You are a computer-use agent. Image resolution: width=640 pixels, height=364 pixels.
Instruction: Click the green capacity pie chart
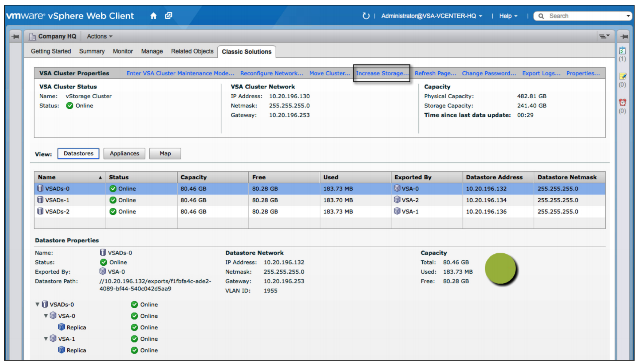pos(501,269)
